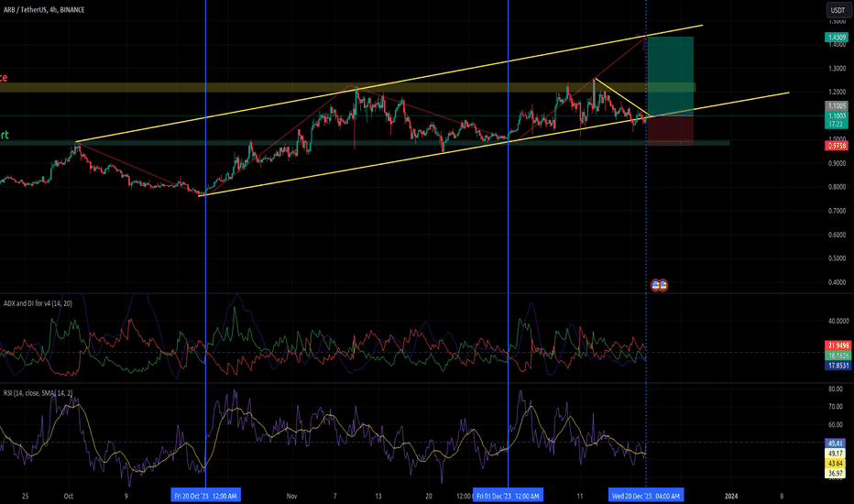Click the 21.9498 ADX value label
This screenshot has height=504, width=854.
[838, 345]
